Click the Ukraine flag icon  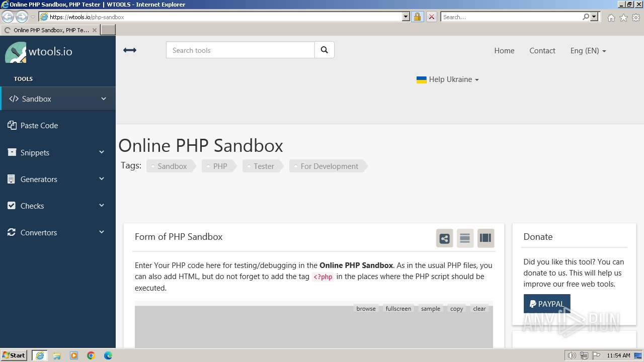point(422,79)
